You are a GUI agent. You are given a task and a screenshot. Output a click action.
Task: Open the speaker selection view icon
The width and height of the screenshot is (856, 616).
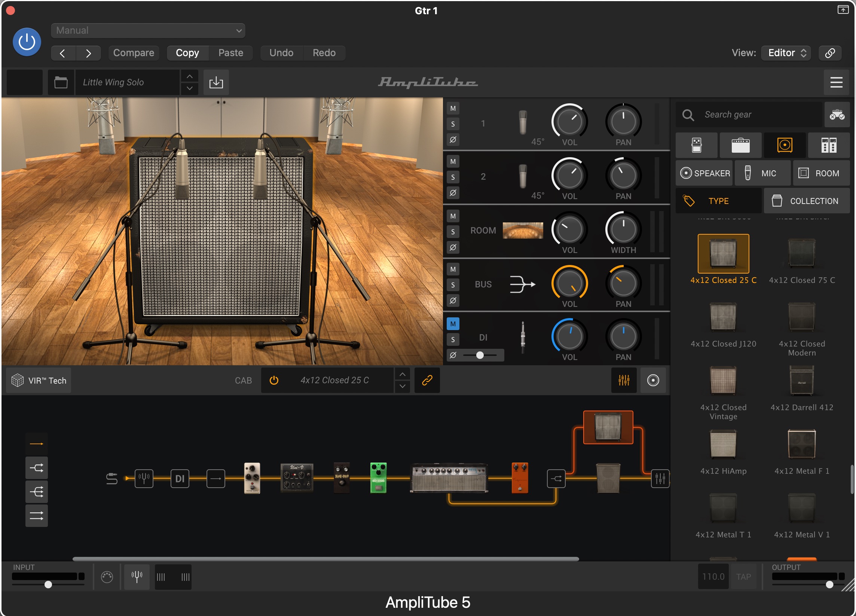[x=653, y=380]
